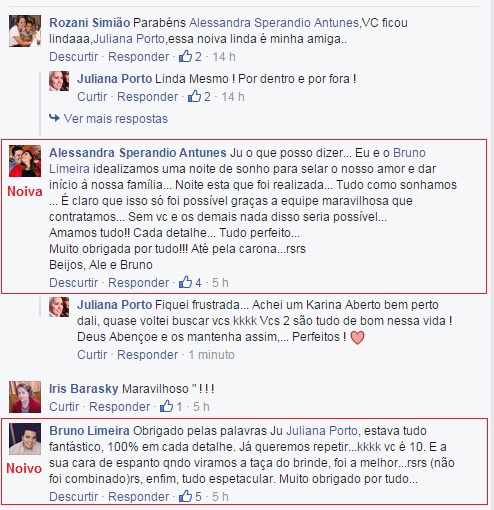The height and width of the screenshot is (510, 494).
Task: Click 'Responder' under Juliana's 'Fiquei frustrada' reply
Action: point(148,355)
